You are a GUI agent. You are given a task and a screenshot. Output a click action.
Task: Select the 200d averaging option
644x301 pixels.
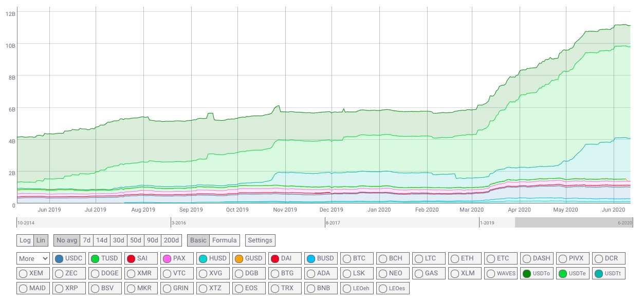[172, 240]
